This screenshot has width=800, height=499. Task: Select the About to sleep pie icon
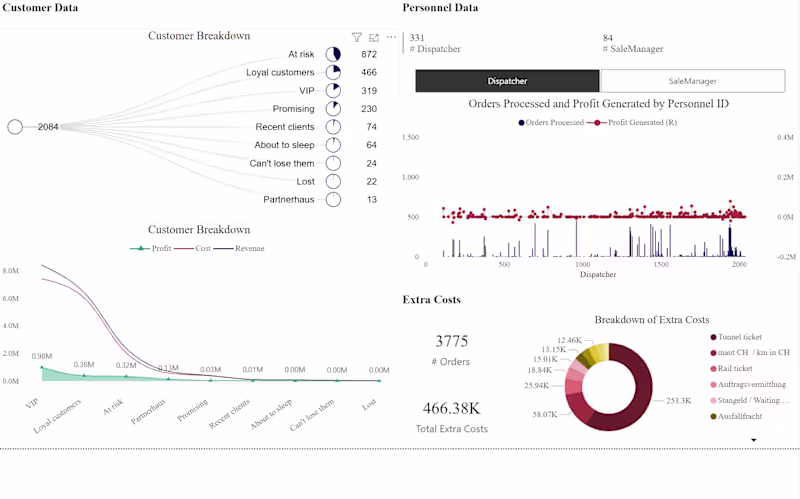[333, 145]
